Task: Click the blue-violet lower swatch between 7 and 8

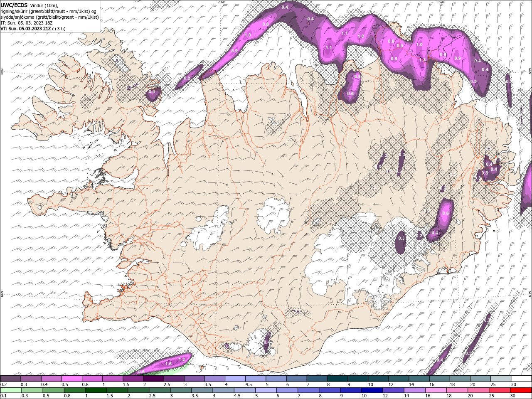Action: (x=308, y=390)
